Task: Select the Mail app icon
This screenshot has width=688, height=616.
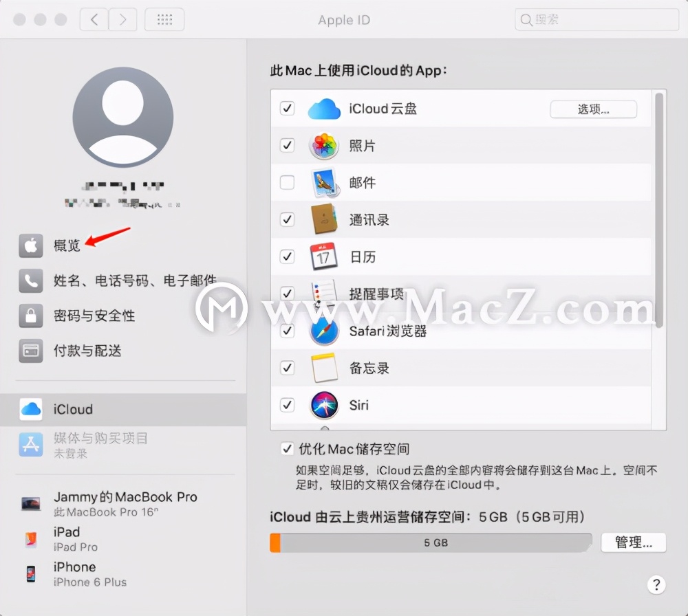Action: click(323, 183)
